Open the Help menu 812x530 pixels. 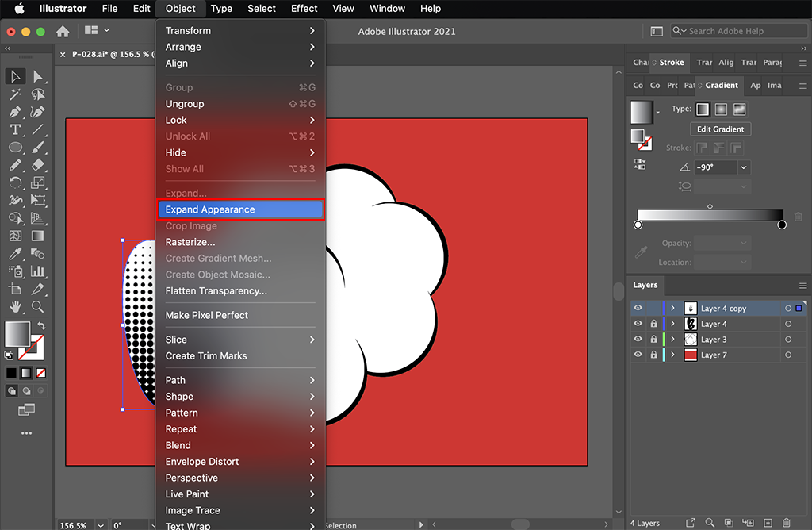pos(431,8)
